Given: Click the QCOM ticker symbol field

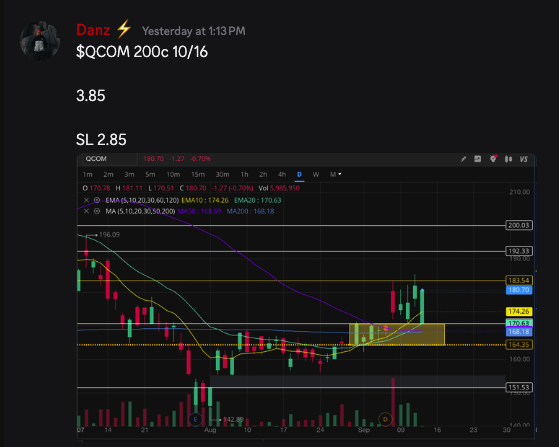Looking at the screenshot, I should coord(109,159).
